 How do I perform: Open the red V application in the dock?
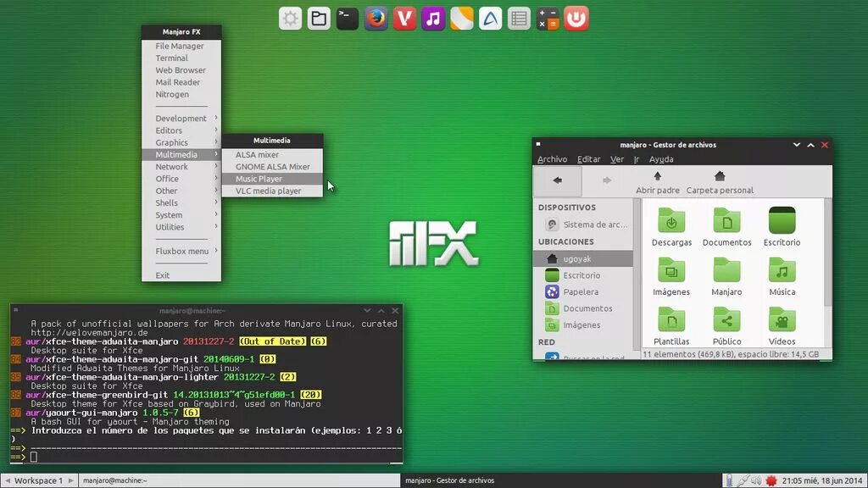click(404, 19)
